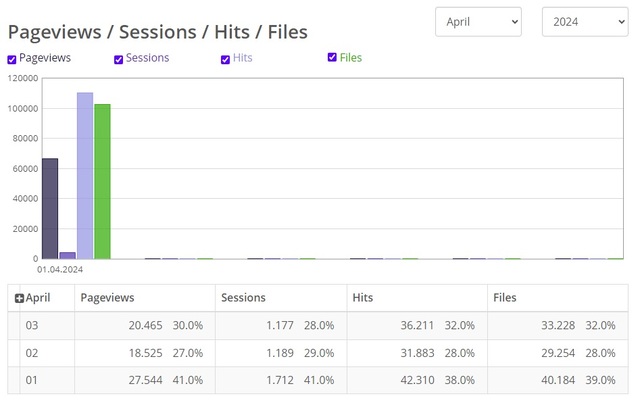640x407 pixels.
Task: Expand the April rows plus icon
Action: click(x=19, y=298)
